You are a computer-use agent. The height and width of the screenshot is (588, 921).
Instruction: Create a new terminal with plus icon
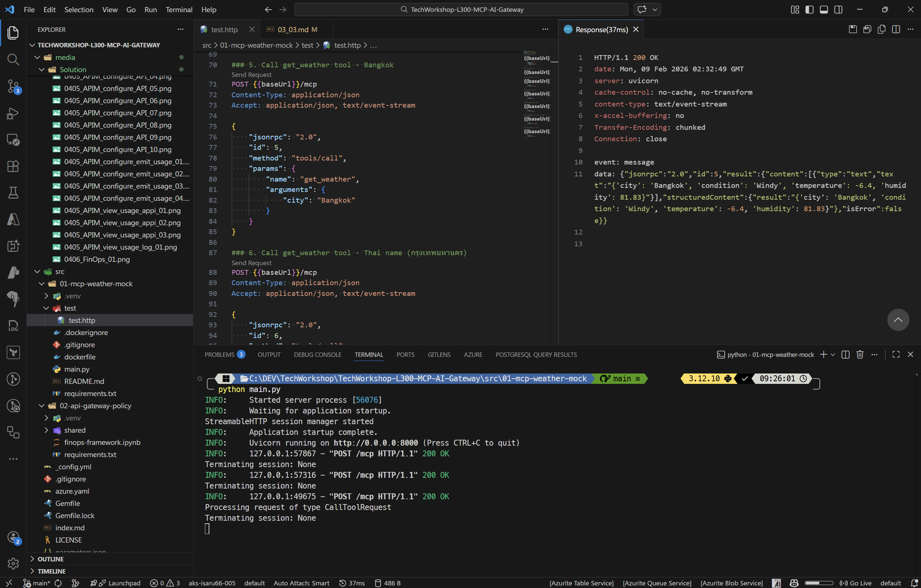[x=823, y=354]
